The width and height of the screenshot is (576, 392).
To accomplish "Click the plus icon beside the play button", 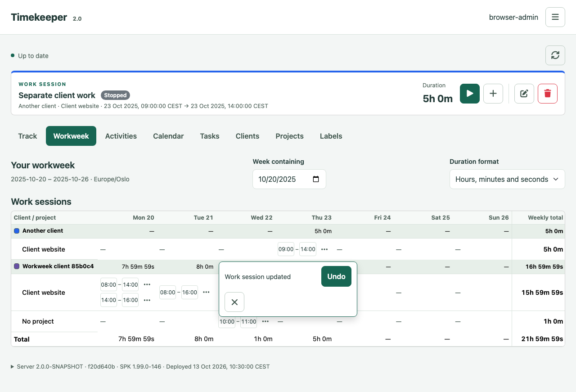I will (x=493, y=94).
